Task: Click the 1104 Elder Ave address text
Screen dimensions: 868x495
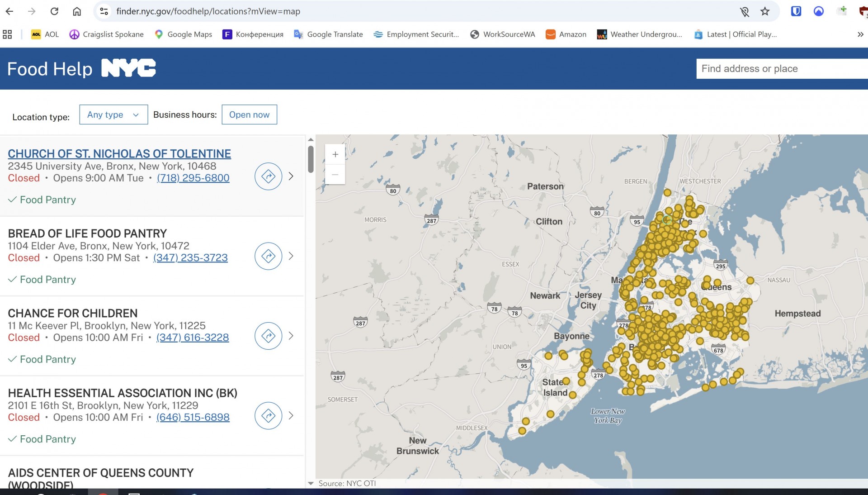Action: [99, 246]
